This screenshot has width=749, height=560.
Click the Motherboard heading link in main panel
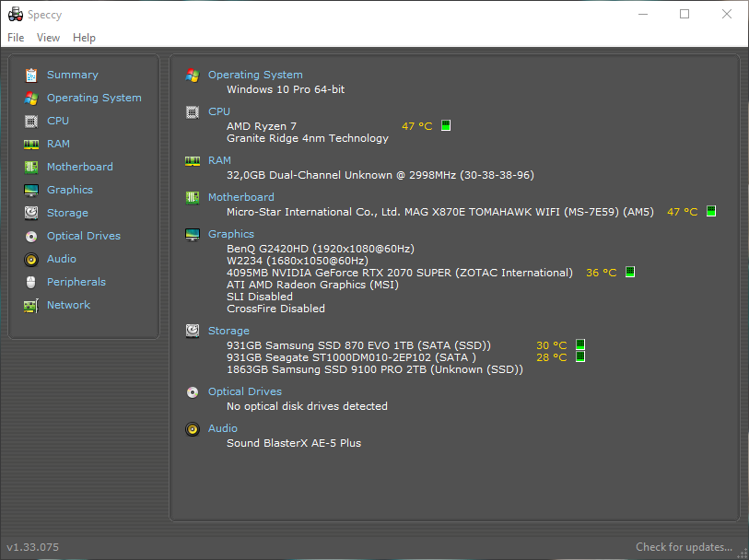(x=241, y=197)
